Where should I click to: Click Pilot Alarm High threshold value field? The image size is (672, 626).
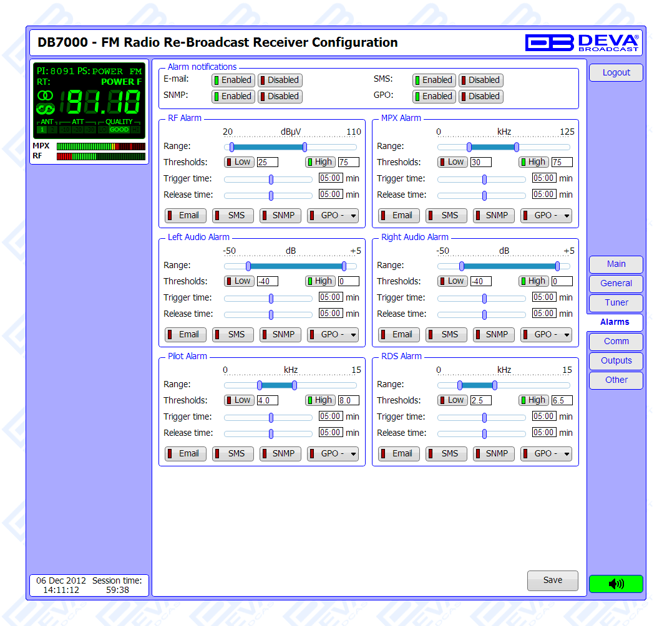coord(348,400)
